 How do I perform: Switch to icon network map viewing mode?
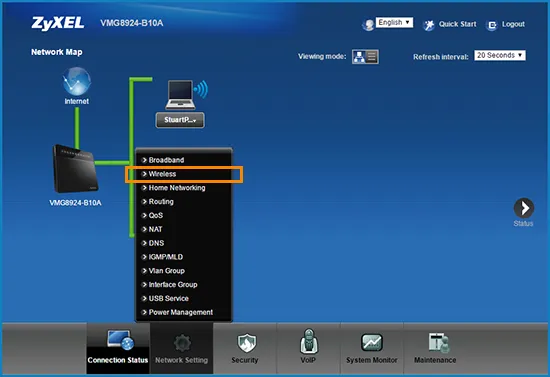(359, 56)
